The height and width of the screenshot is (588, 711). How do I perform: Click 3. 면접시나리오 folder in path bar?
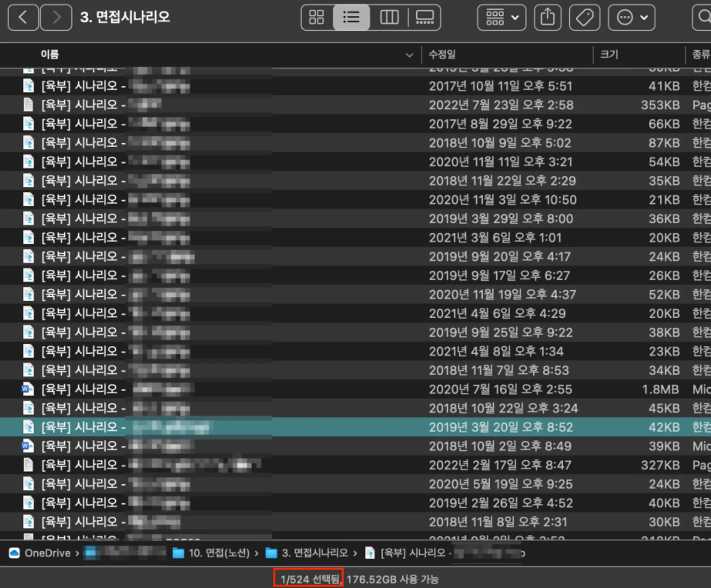[x=315, y=553]
